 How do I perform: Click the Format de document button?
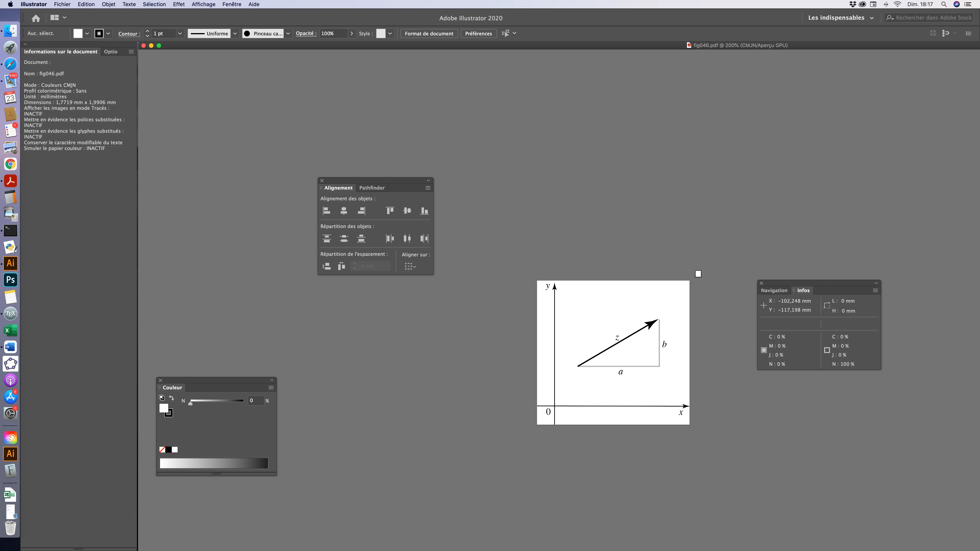point(429,33)
